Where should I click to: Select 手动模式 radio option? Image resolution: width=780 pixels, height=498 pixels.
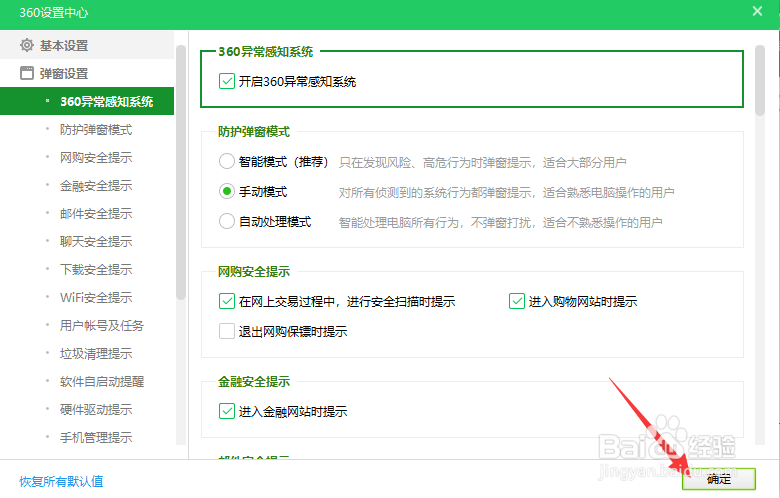pyautogui.click(x=227, y=192)
